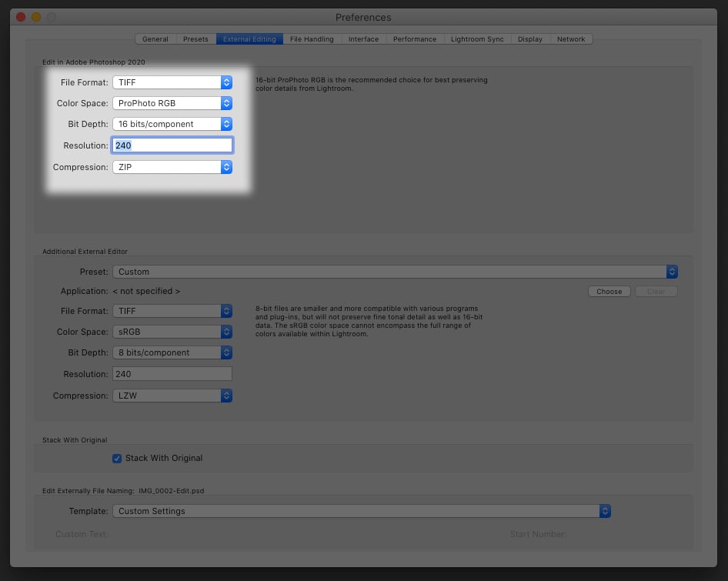Switch to the Presets tab
728x581 pixels.
(195, 38)
